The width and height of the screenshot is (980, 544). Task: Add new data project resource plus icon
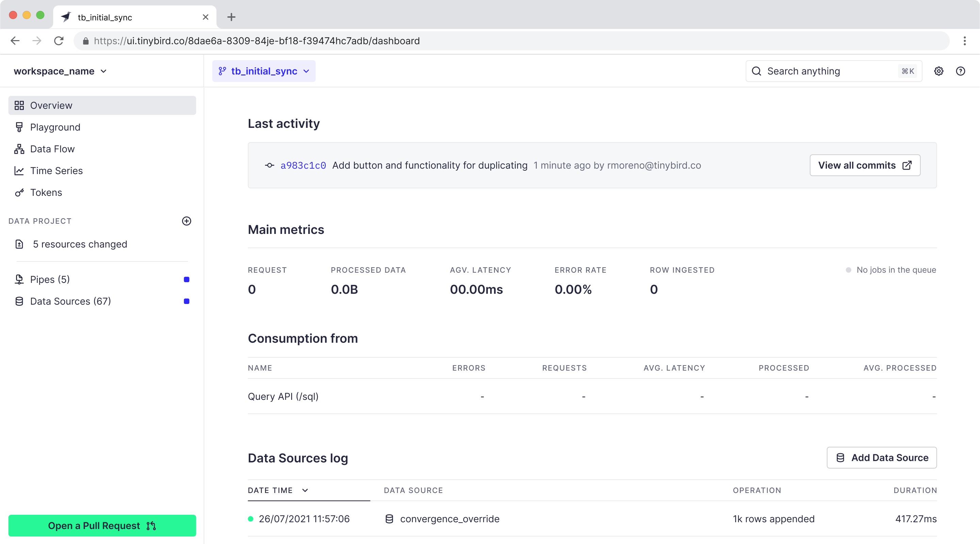(186, 221)
